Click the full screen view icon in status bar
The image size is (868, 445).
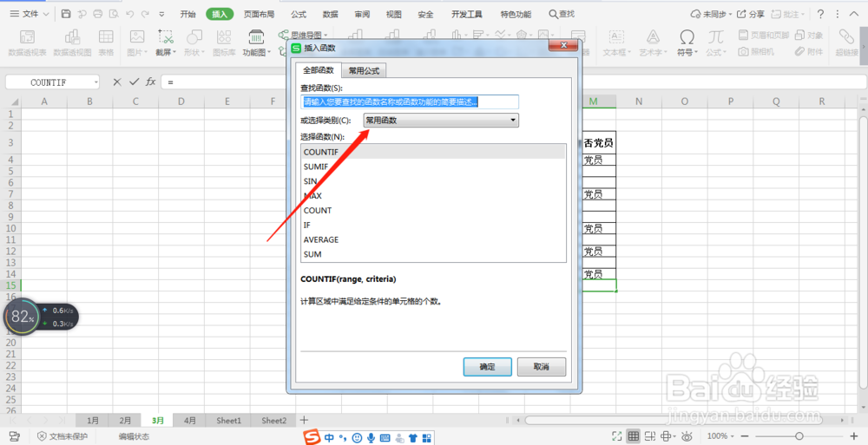pyautogui.click(x=617, y=436)
